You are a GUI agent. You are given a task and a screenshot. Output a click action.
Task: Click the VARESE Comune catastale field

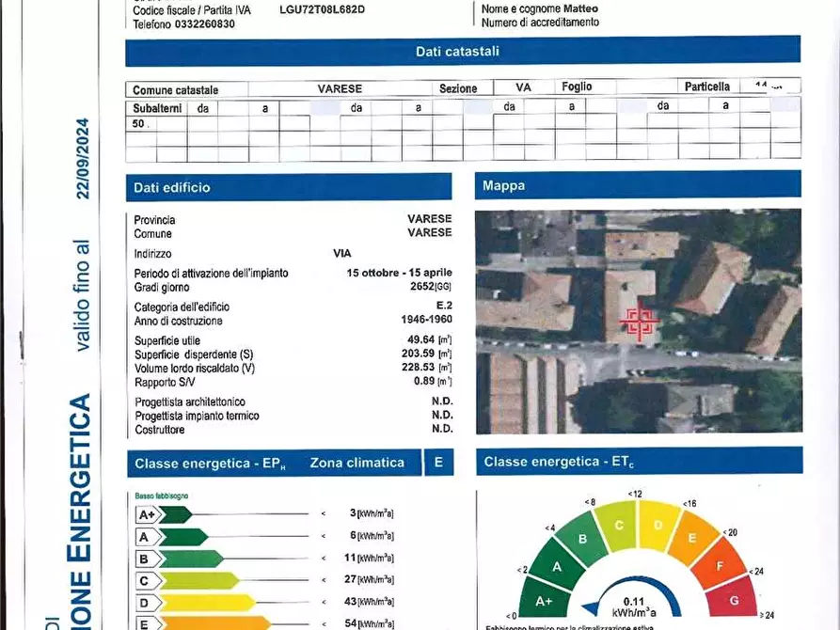pyautogui.click(x=340, y=88)
